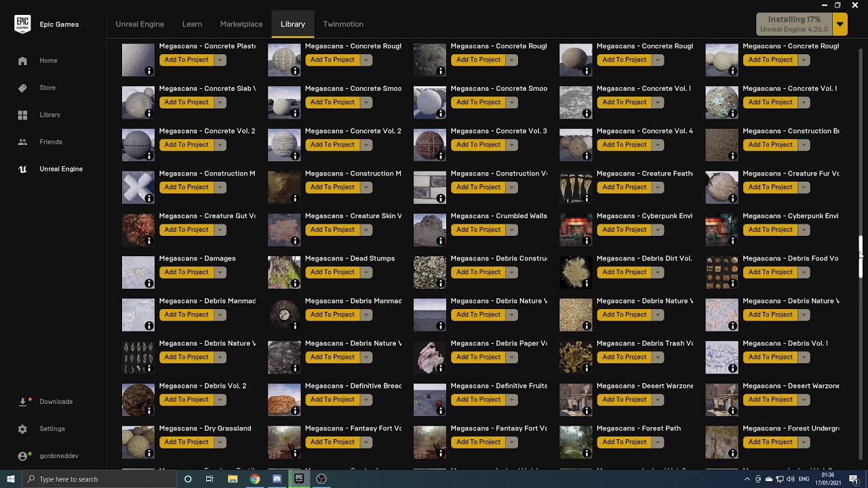Open Megascans - Definitive Bread thumbnail
This screenshot has width=868, height=488.
tap(284, 399)
